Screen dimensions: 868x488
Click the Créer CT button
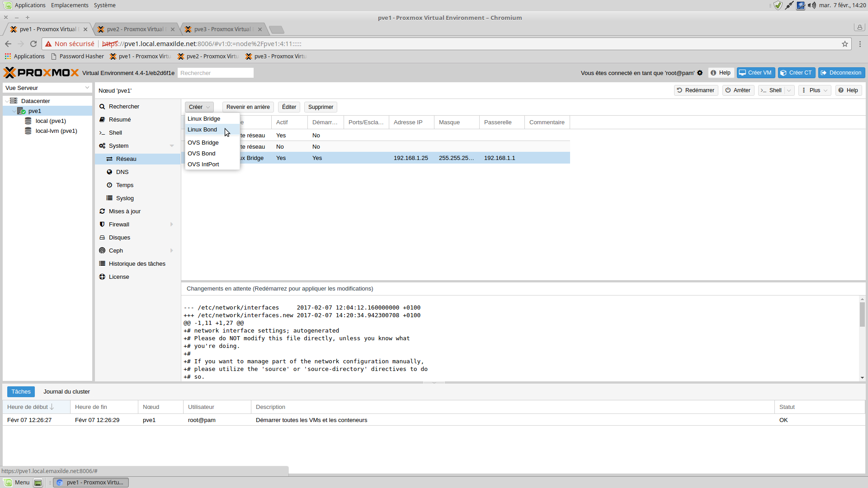point(797,73)
